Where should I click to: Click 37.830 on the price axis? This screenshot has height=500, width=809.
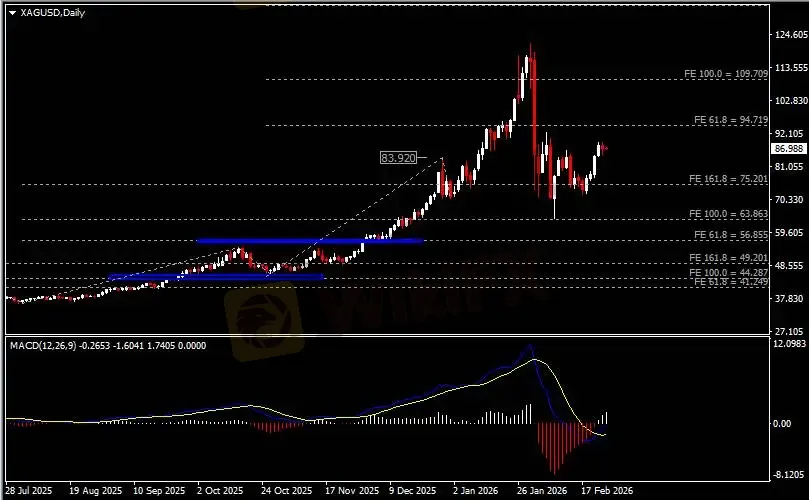(789, 299)
